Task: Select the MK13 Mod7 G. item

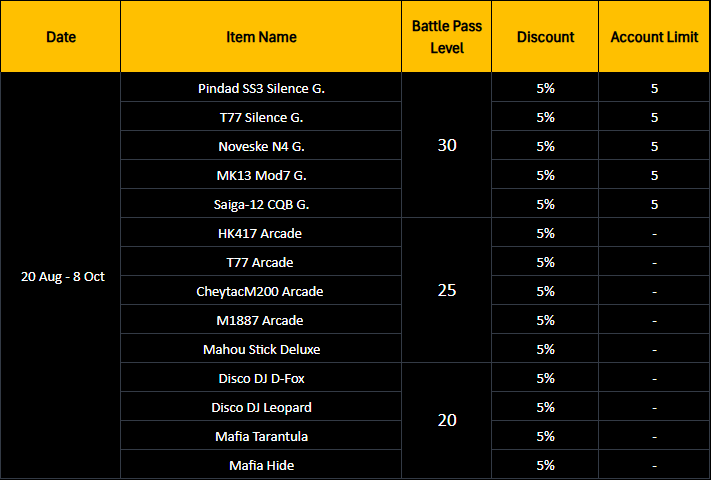Action: point(261,175)
